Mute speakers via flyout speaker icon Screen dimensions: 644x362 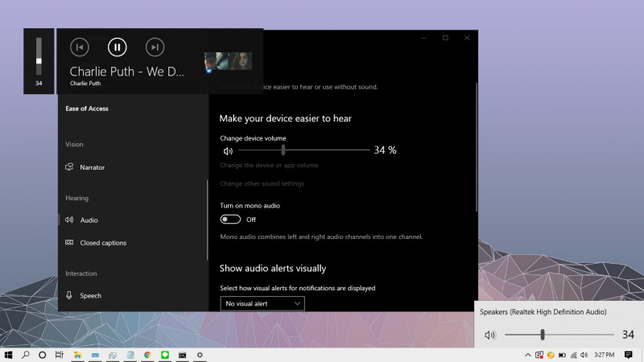point(490,335)
